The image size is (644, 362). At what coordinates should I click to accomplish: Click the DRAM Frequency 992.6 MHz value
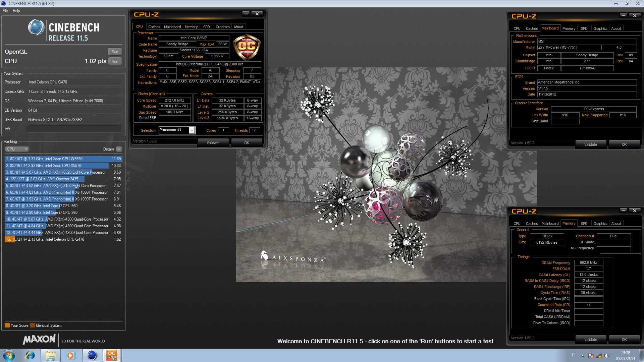(588, 263)
